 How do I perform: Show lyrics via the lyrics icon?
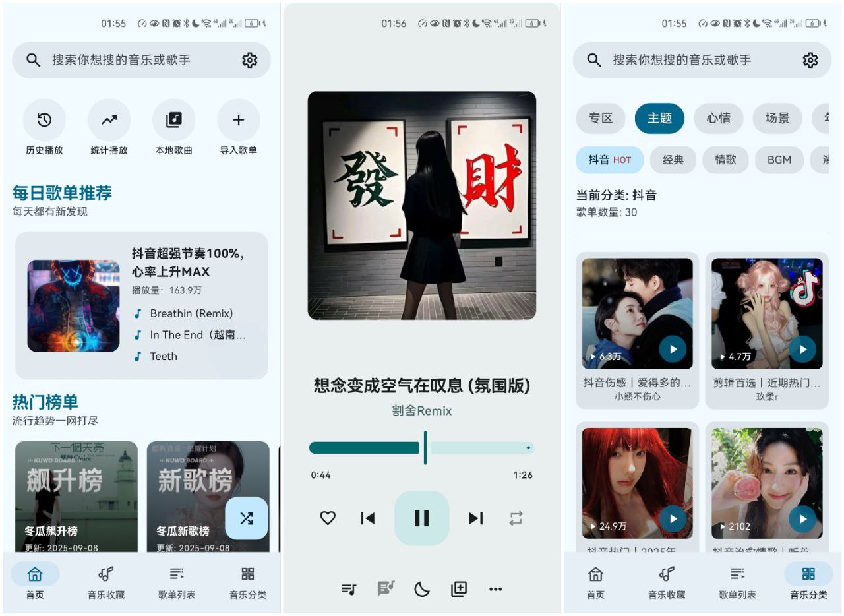pyautogui.click(x=386, y=589)
